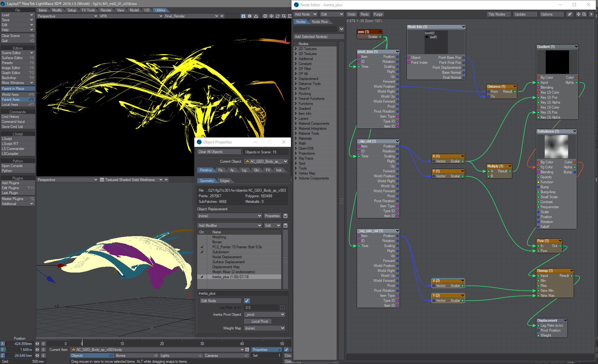Image resolution: width=598 pixels, height=364 pixels.
Task: Open the Image Editor panel icon
Action: pyautogui.click(x=17, y=68)
